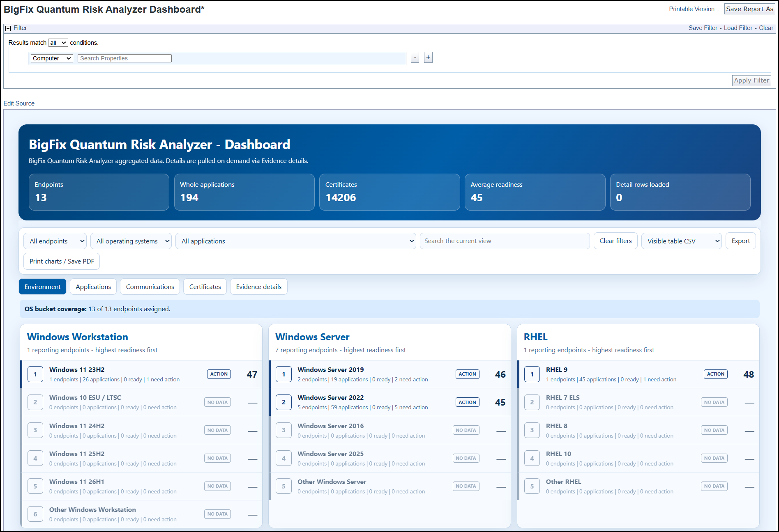
Task: Click the Load Filter link
Action: tap(738, 28)
